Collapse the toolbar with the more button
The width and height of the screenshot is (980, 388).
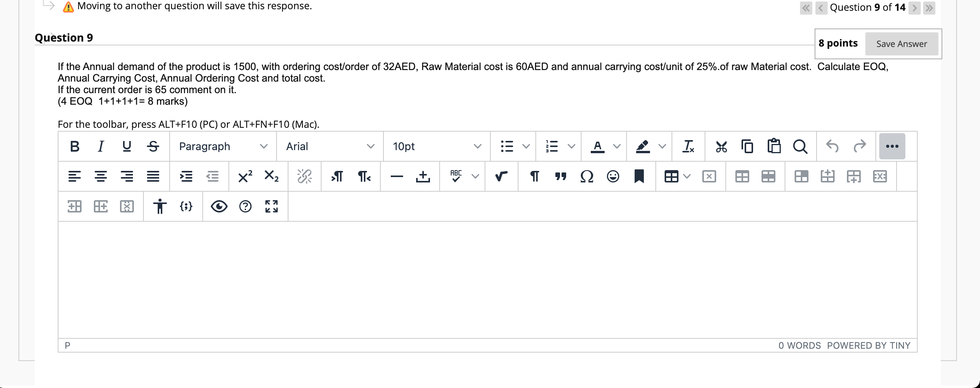[x=892, y=146]
